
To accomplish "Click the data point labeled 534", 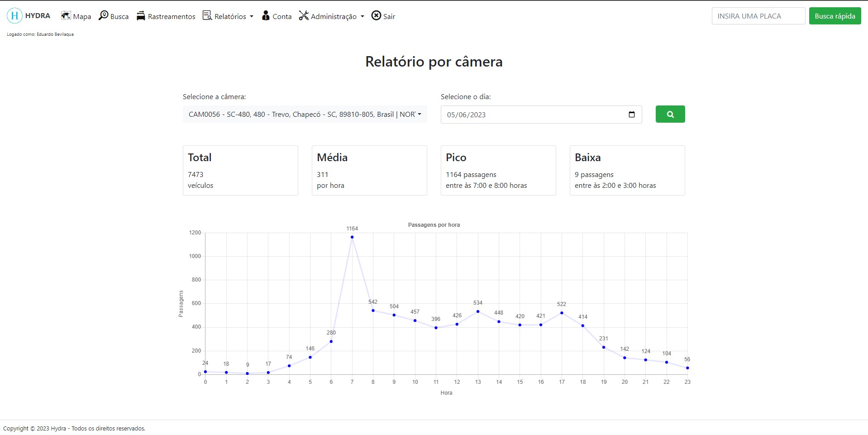I will [x=478, y=311].
